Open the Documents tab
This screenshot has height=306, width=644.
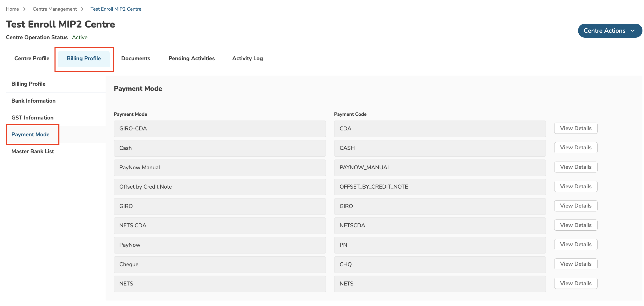135,58
